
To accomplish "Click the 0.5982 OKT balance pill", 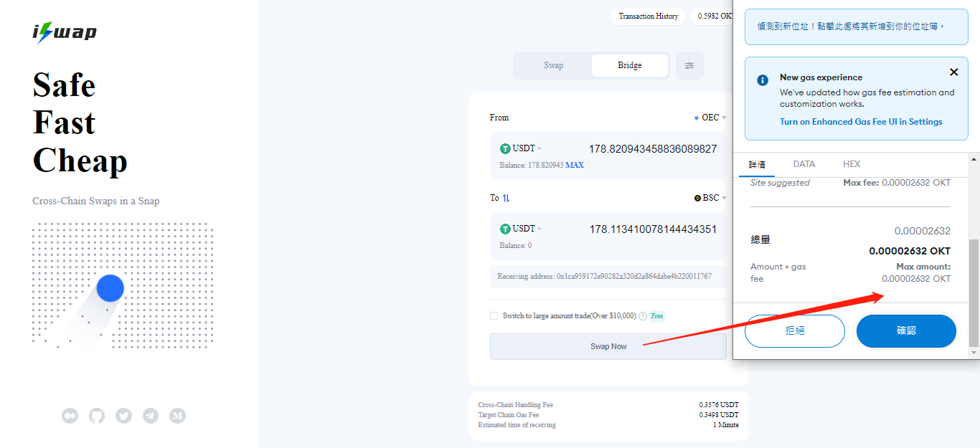I will pos(712,16).
